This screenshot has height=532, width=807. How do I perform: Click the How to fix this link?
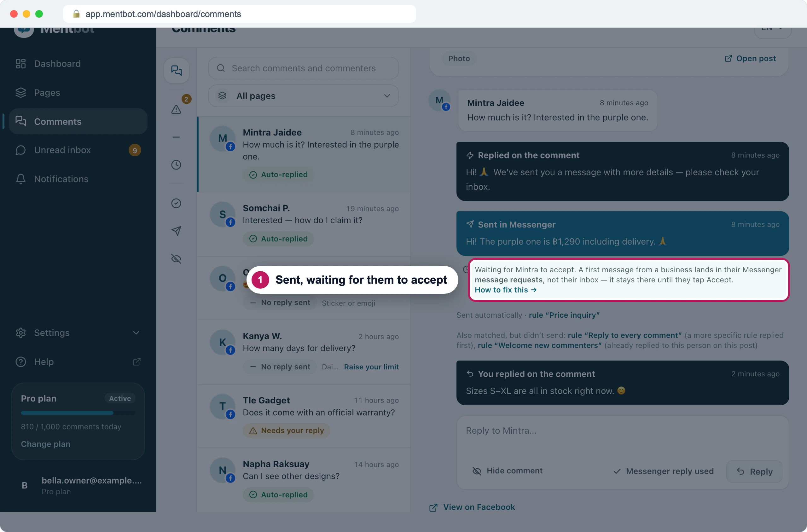[506, 290]
